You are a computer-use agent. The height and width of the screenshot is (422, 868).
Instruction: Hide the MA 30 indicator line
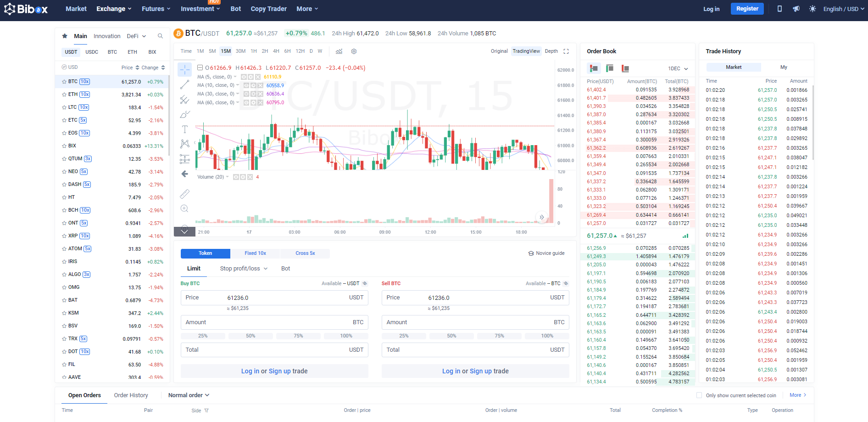point(246,94)
